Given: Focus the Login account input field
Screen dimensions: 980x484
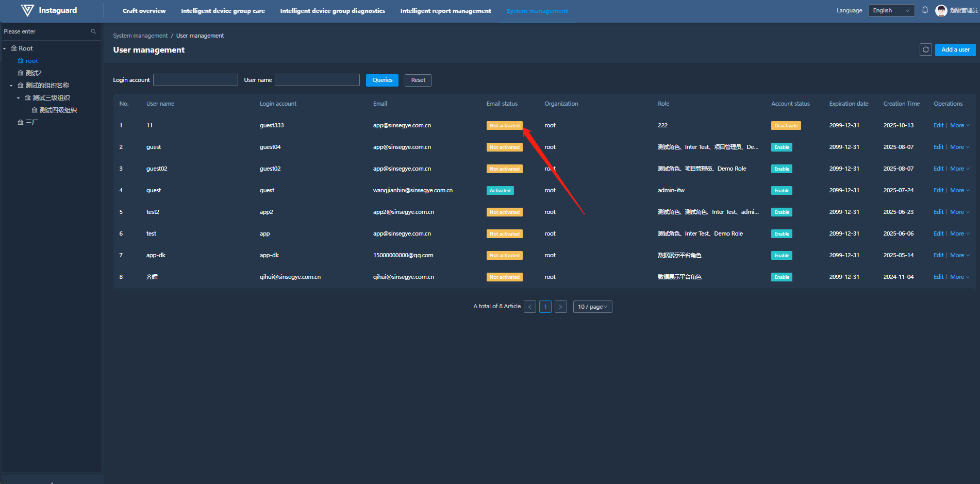Looking at the screenshot, I should (195, 80).
